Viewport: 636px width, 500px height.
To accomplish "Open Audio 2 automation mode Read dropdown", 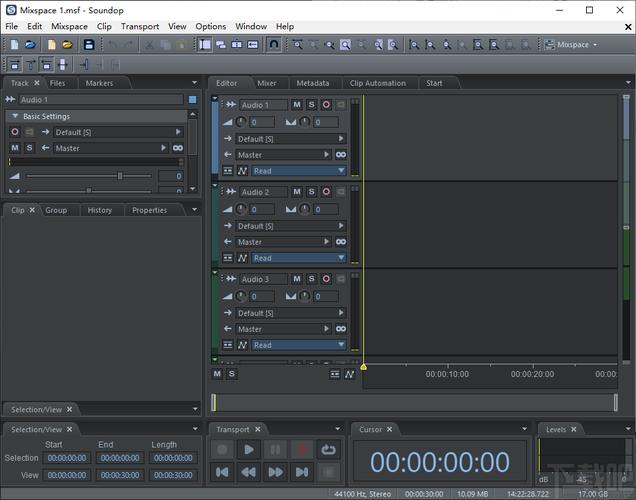I will (299, 258).
